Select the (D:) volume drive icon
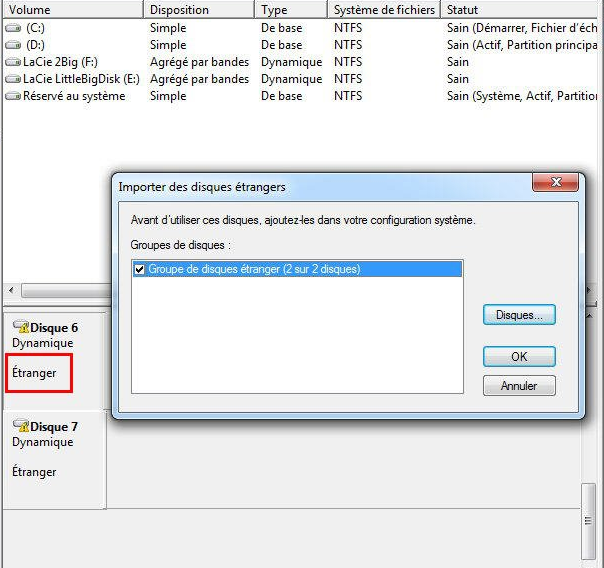The height and width of the screenshot is (568, 604). pyautogui.click(x=13, y=45)
